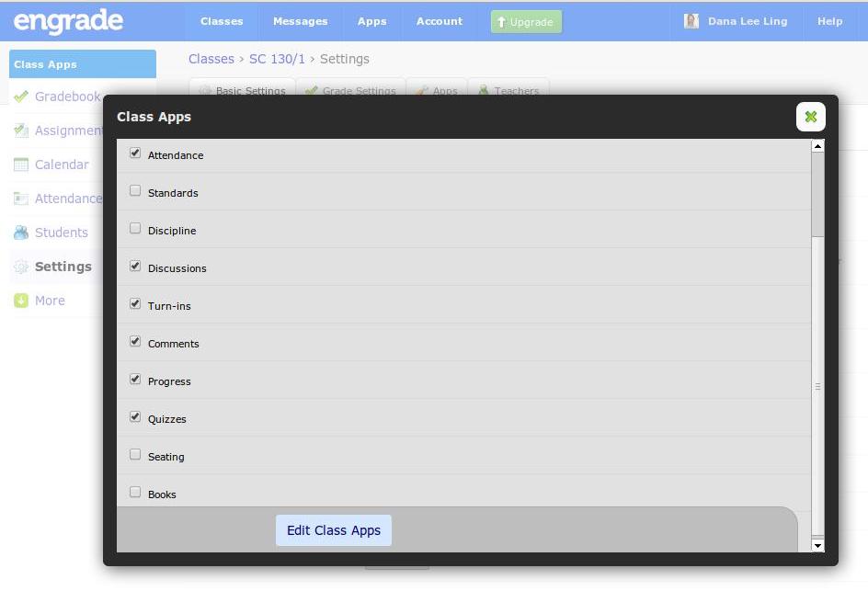
Task: Click the Edit Class Apps button
Action: 333,530
